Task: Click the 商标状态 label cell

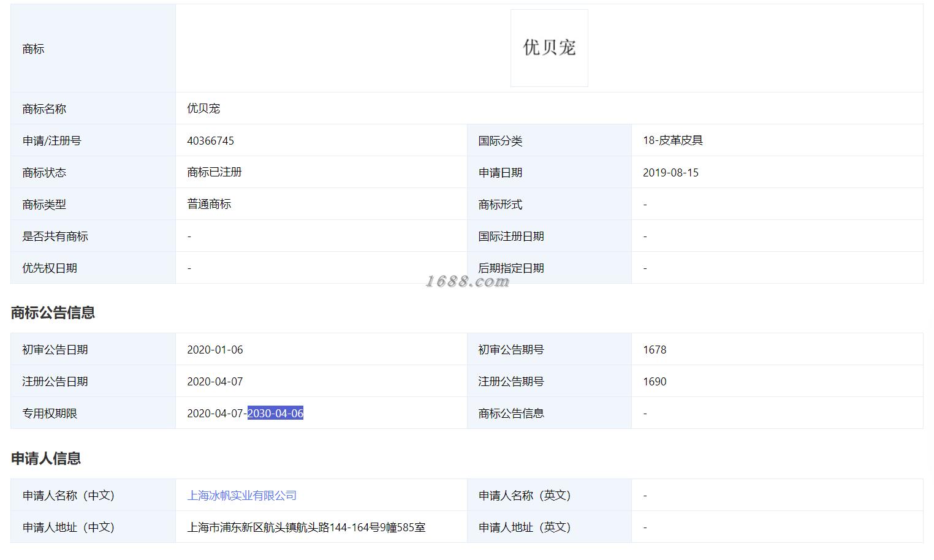Action: coord(93,172)
